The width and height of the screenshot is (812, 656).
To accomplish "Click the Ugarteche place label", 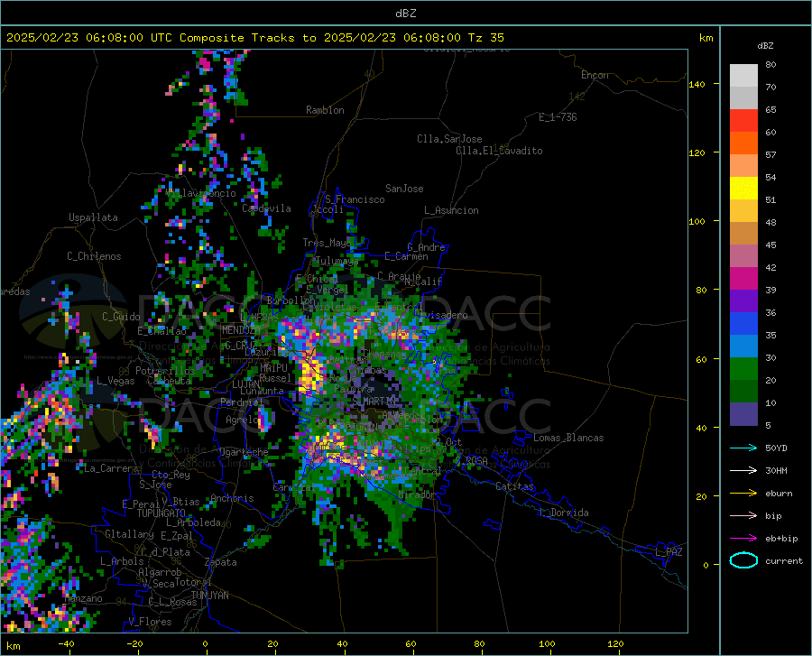I will (244, 452).
